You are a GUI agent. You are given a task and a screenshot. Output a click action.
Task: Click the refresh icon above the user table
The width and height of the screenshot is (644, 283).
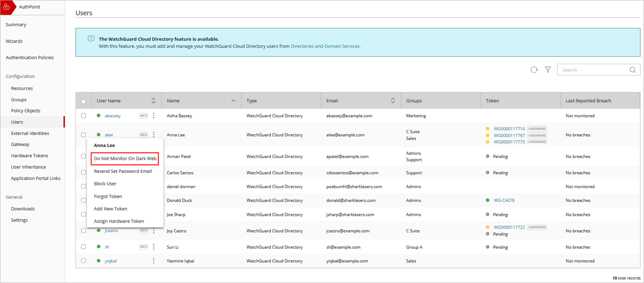534,70
